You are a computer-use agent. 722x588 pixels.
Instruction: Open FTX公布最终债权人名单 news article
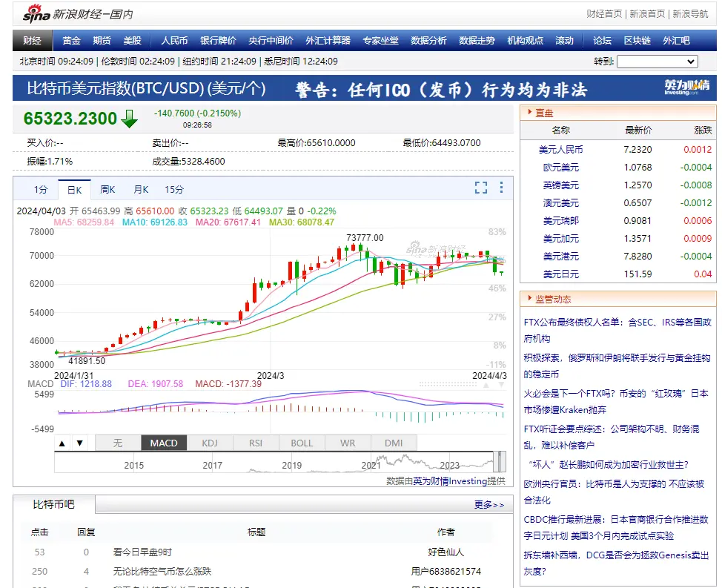pyautogui.click(x=617, y=330)
